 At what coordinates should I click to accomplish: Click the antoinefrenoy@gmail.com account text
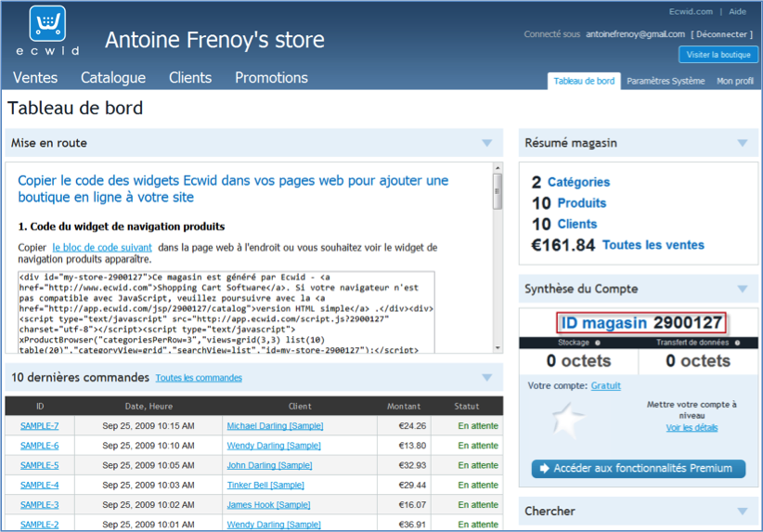(x=635, y=34)
